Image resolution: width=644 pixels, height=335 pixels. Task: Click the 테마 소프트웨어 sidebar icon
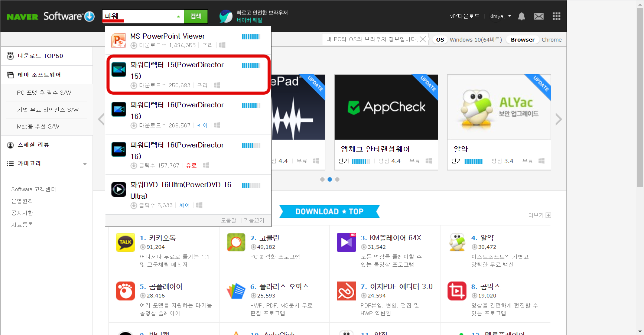click(x=10, y=75)
